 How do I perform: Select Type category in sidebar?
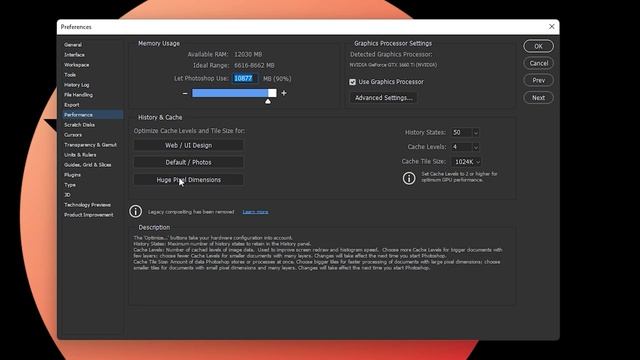(70, 185)
